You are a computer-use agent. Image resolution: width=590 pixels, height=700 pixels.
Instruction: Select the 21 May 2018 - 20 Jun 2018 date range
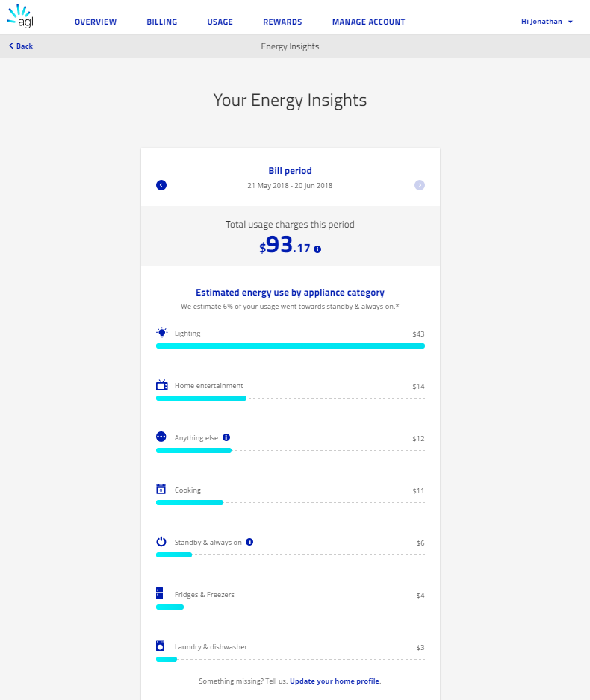click(290, 185)
